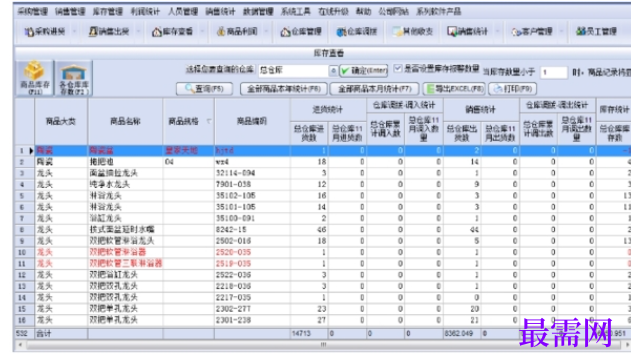The image size is (631, 364).
Task: Click the 导出EXCEL(F8) button
Action: 454,88
